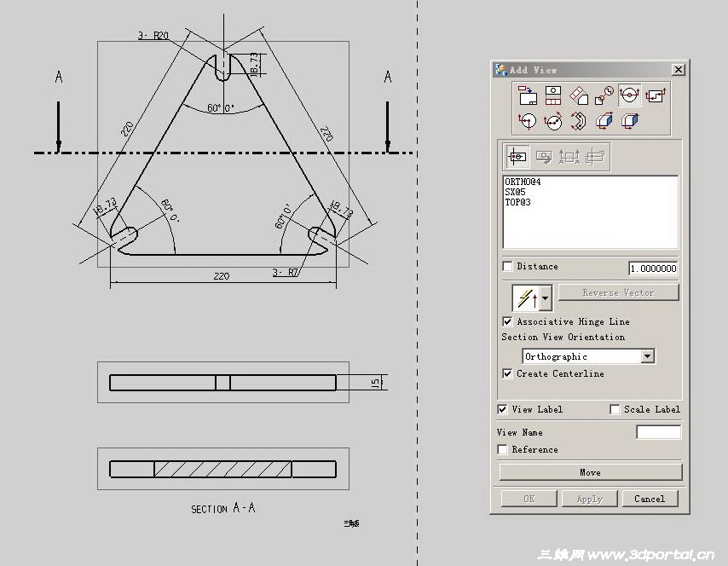Select the 3- R20 radius callout

coord(153,35)
